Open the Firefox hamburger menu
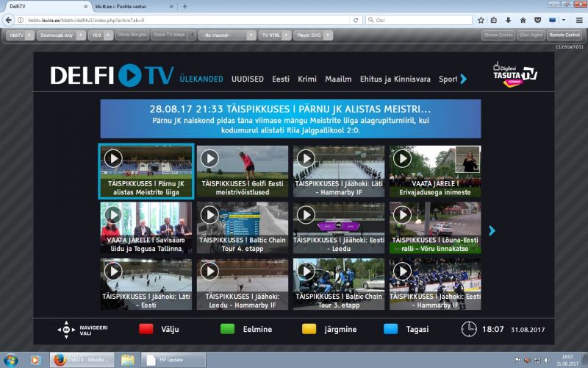Image resolution: width=588 pixels, height=368 pixels. pos(579,21)
